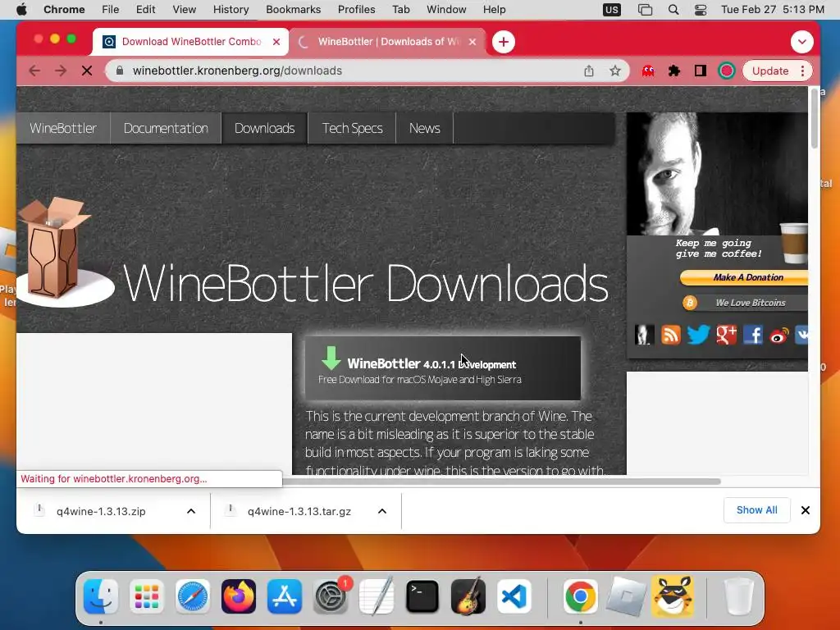Image resolution: width=840 pixels, height=630 pixels.
Task: Close the WineBottler Downloads tab
Action: [472, 42]
